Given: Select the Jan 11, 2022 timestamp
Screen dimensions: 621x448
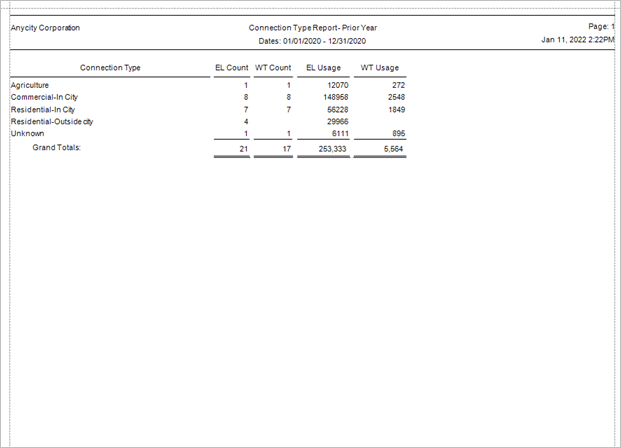Looking at the screenshot, I should tap(578, 40).
